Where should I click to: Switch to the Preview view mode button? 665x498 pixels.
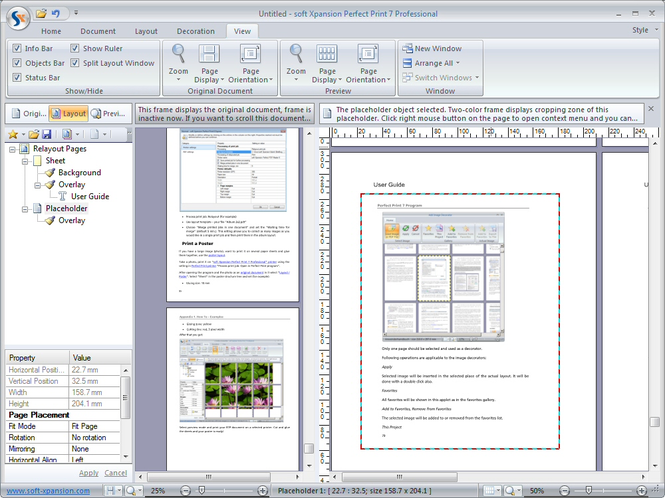coord(109,113)
